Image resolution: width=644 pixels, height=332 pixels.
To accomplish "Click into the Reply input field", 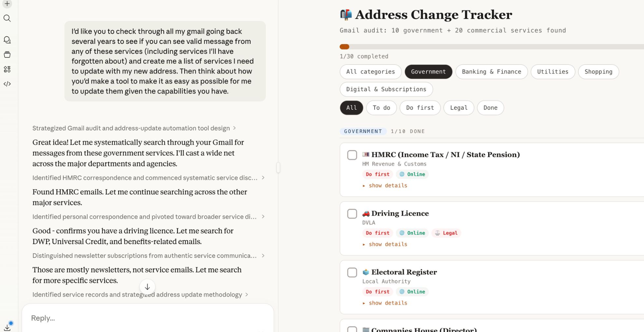I will (x=145, y=318).
